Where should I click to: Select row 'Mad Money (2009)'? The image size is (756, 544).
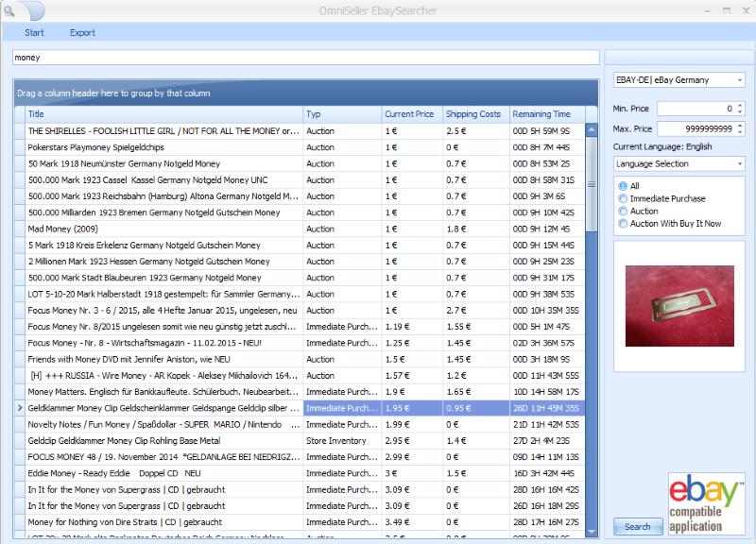(300, 229)
